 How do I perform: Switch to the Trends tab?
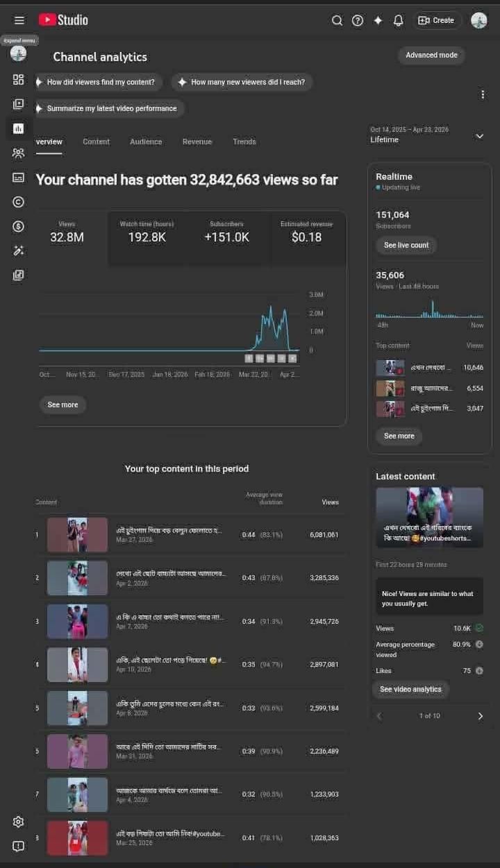244,142
